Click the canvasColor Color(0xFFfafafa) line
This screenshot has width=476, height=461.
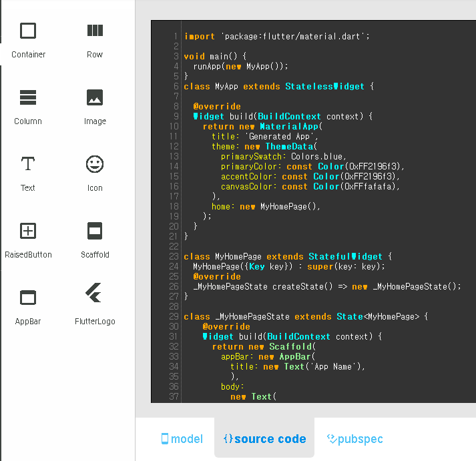(x=310, y=187)
